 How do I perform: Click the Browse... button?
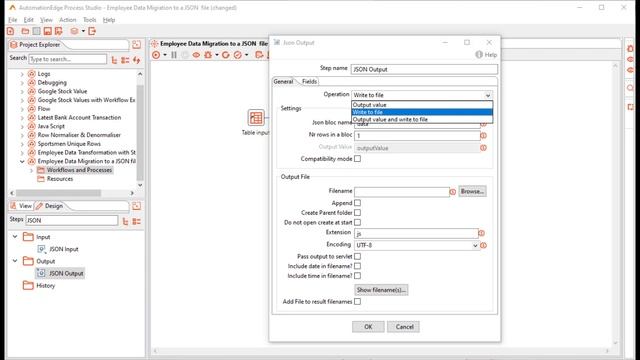472,191
